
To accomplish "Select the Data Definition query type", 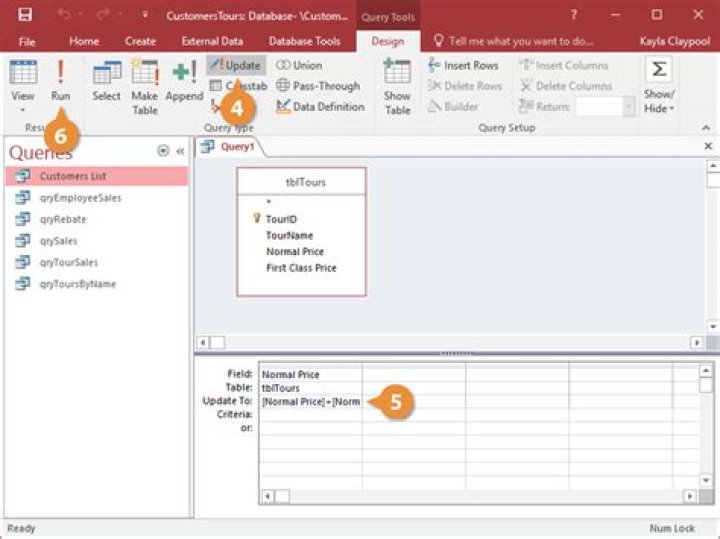I will tap(321, 107).
